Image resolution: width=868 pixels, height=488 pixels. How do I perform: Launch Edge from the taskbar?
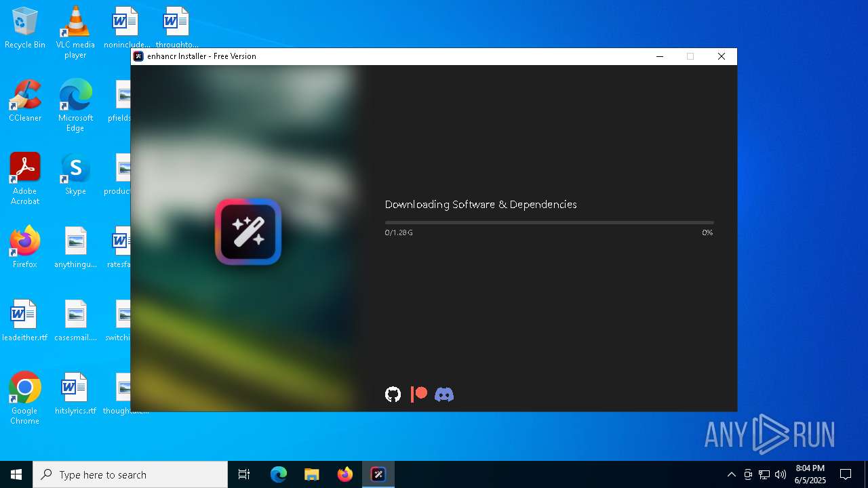tap(279, 474)
